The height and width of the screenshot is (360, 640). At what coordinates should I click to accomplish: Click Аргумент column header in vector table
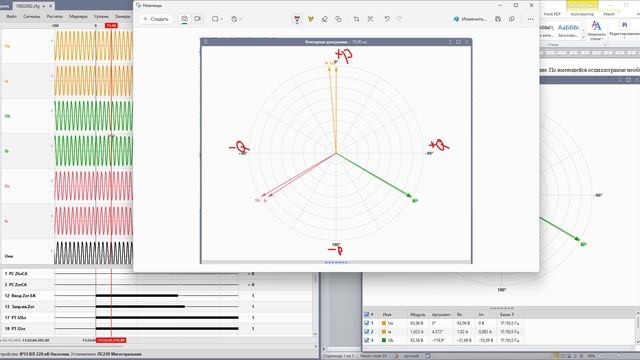point(441,315)
